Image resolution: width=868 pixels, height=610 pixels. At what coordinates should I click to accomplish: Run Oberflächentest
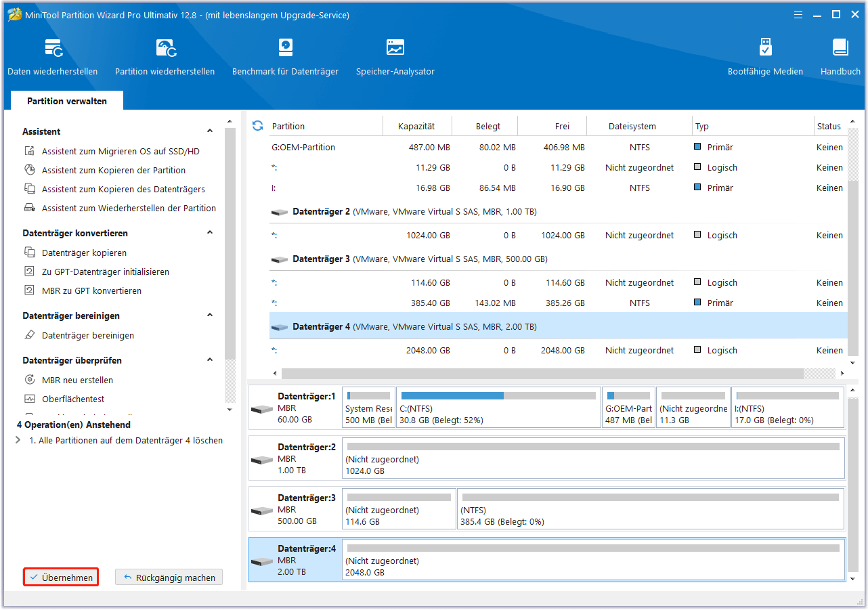pos(65,399)
